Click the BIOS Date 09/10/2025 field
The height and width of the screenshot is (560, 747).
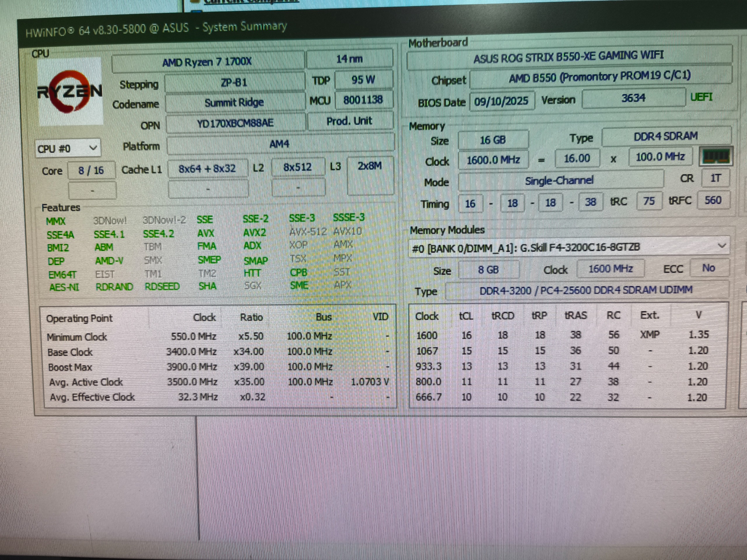501,101
